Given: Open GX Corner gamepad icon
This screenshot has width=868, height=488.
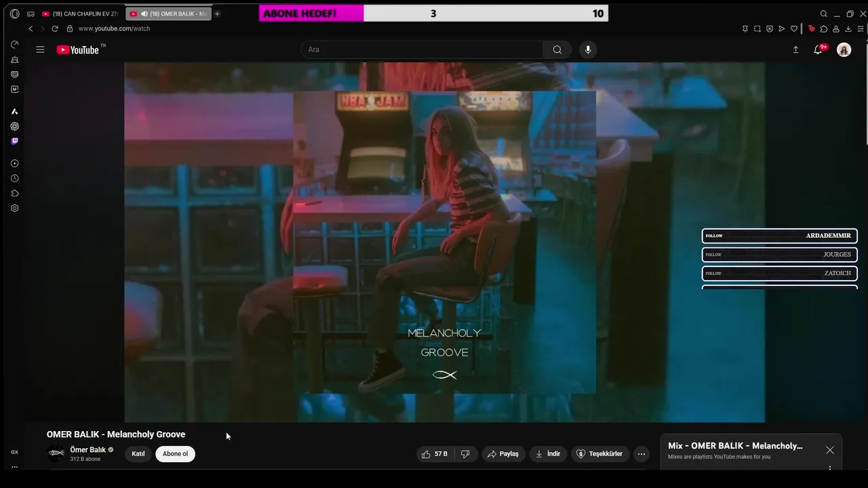Looking at the screenshot, I should (x=31, y=14).
